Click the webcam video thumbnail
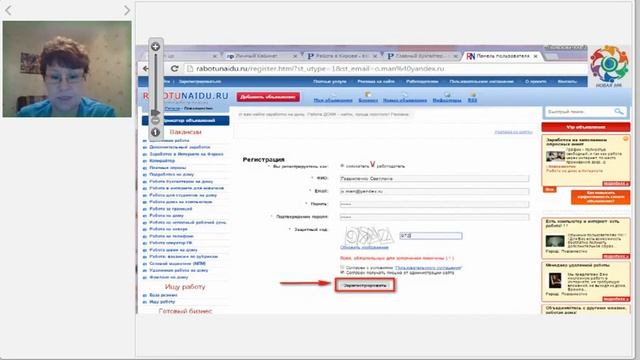The width and height of the screenshot is (640, 360). click(67, 69)
